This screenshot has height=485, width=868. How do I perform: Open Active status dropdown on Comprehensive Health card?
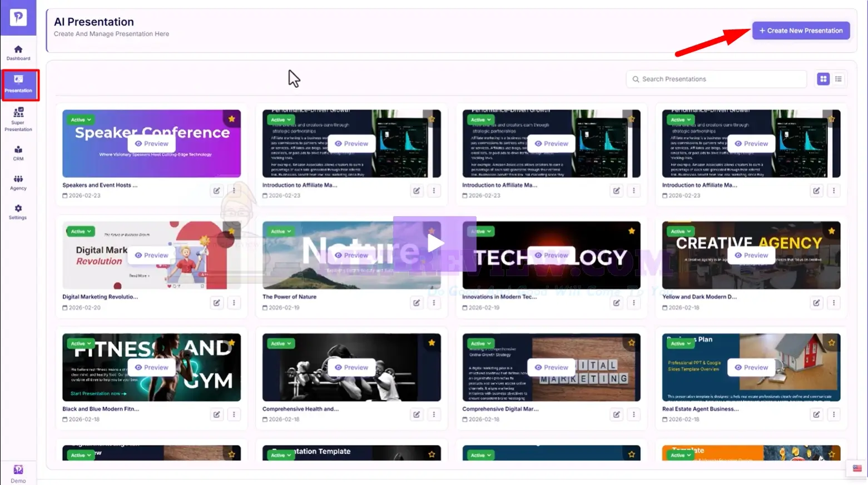click(281, 343)
